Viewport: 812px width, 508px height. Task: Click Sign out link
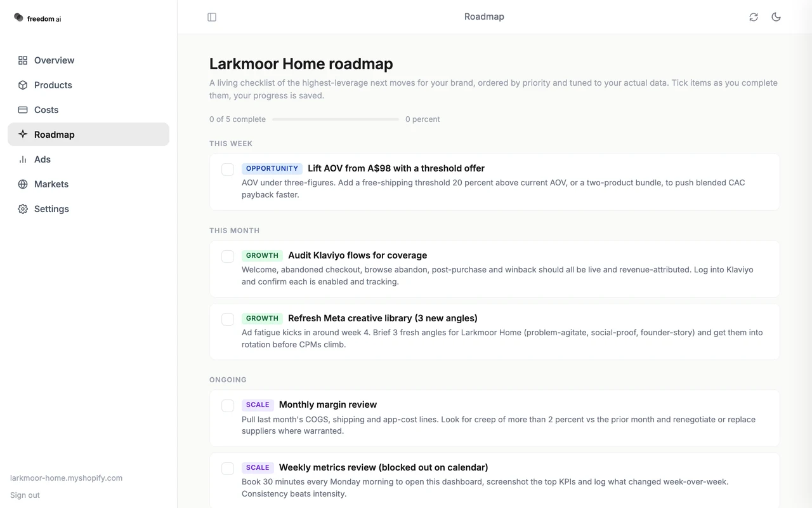25,495
